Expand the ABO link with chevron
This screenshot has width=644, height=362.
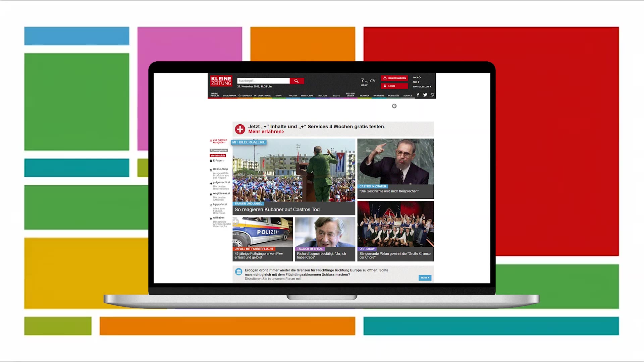[416, 82]
